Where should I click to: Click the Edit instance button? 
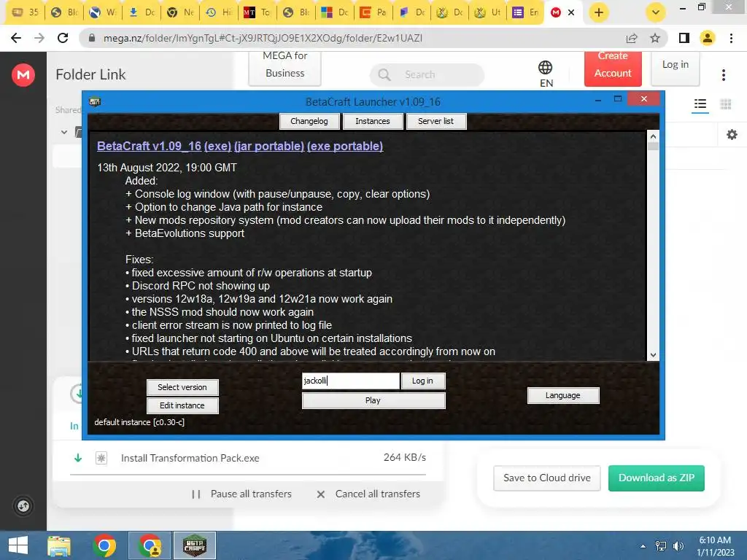tap(182, 405)
